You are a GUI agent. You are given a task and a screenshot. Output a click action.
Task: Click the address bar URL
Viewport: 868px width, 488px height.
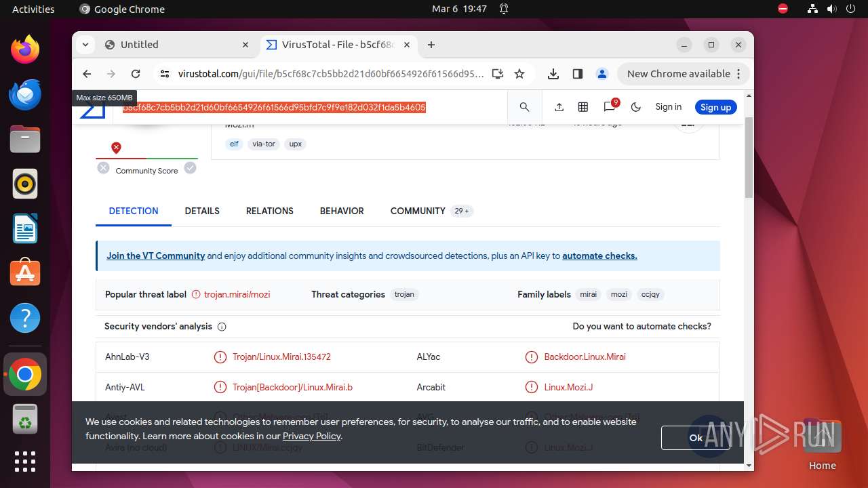pos(331,74)
